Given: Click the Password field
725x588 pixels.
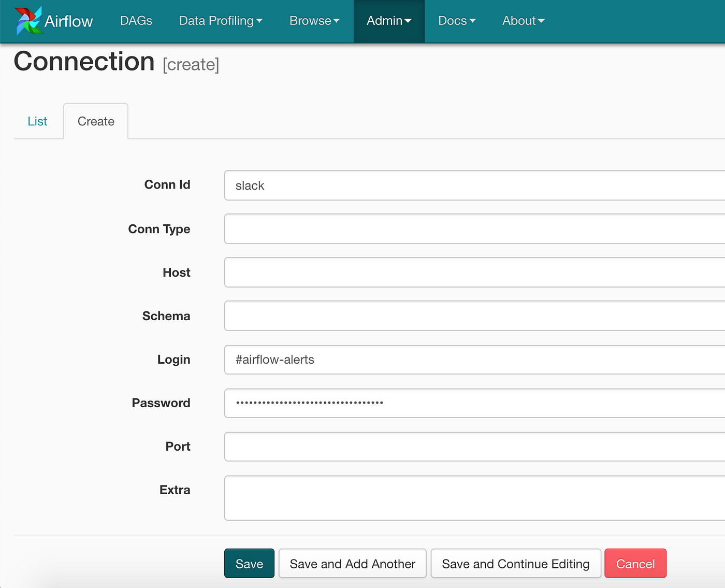Looking at the screenshot, I should (x=474, y=403).
